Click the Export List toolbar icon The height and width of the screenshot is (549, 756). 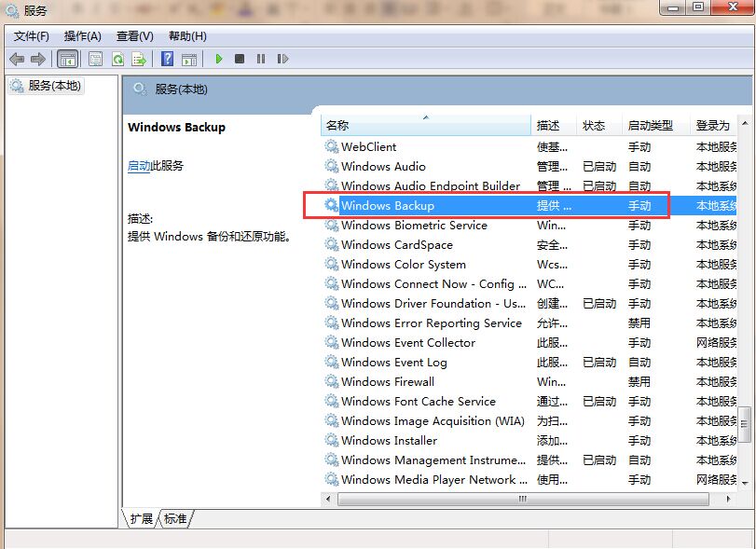(139, 60)
